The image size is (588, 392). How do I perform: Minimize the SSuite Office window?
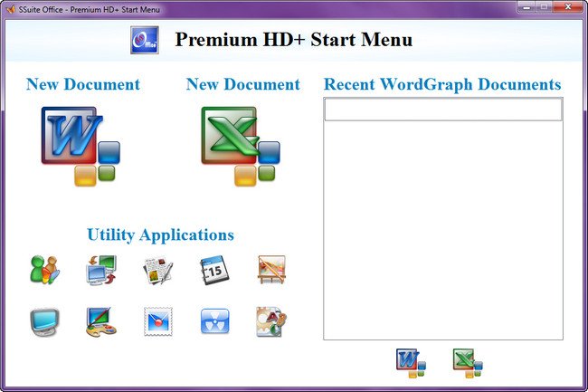(x=526, y=7)
